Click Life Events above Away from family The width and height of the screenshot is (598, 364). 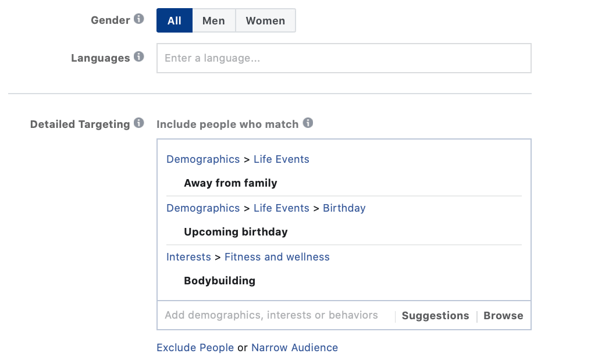tap(281, 159)
